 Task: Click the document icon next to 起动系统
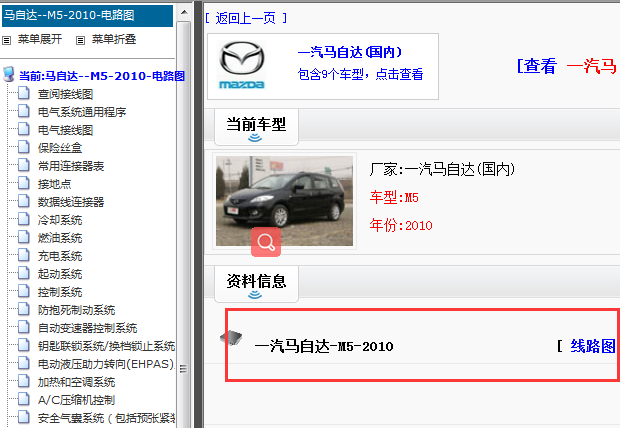coord(24,273)
